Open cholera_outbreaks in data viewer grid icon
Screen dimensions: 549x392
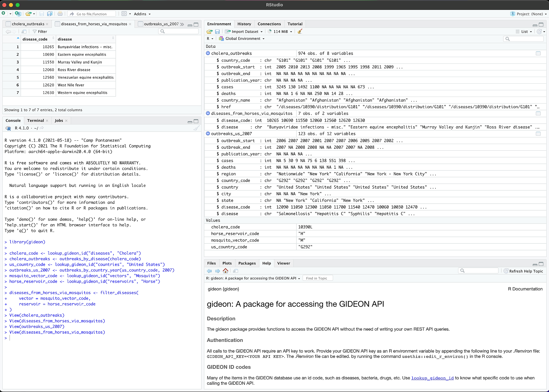click(538, 53)
